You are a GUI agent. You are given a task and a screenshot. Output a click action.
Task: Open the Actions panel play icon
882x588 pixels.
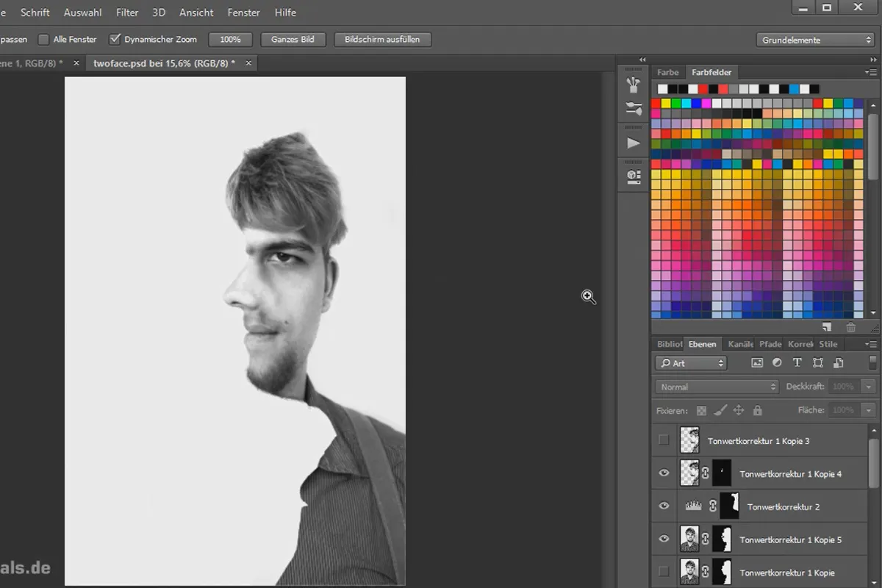pos(633,143)
